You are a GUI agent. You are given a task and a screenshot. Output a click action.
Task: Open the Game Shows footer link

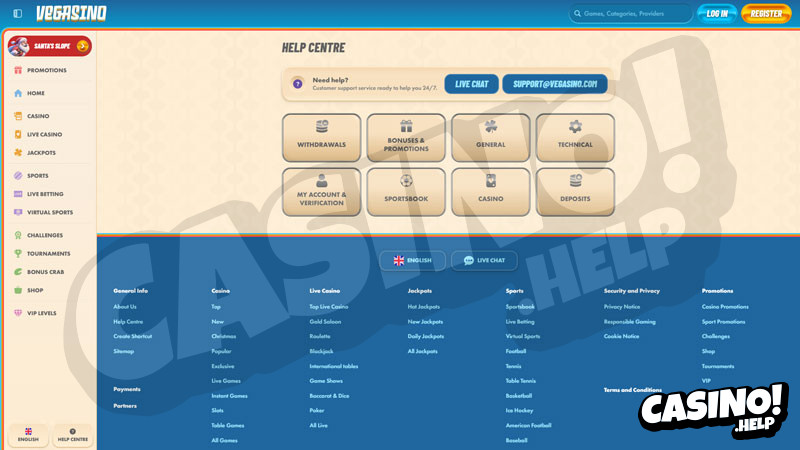[x=326, y=381]
